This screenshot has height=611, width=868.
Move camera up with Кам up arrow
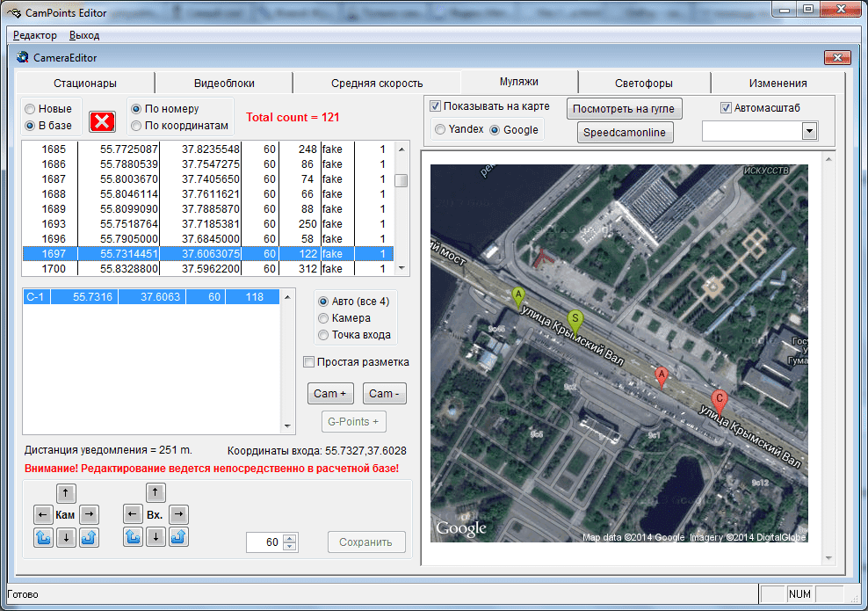point(66,492)
